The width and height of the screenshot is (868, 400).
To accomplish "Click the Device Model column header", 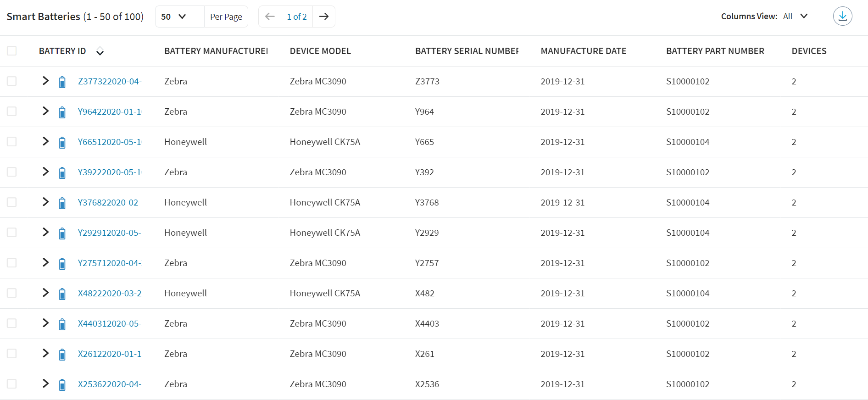I will tap(320, 51).
